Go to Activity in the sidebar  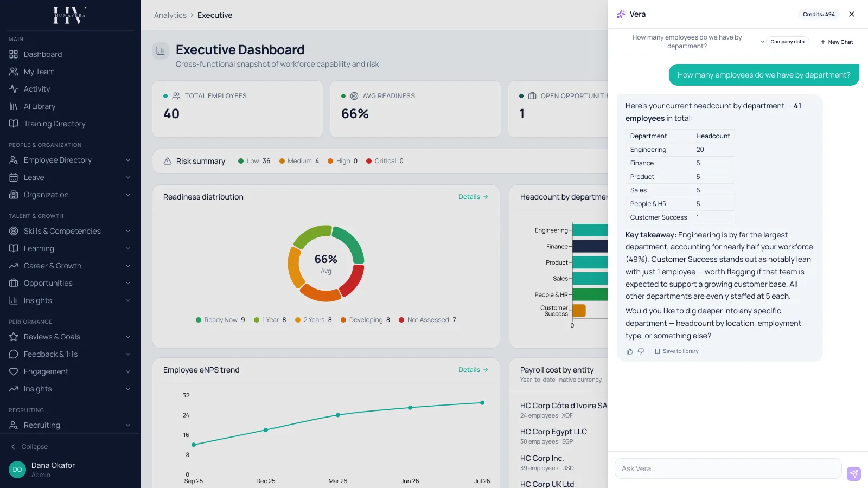pyautogui.click(x=71, y=89)
